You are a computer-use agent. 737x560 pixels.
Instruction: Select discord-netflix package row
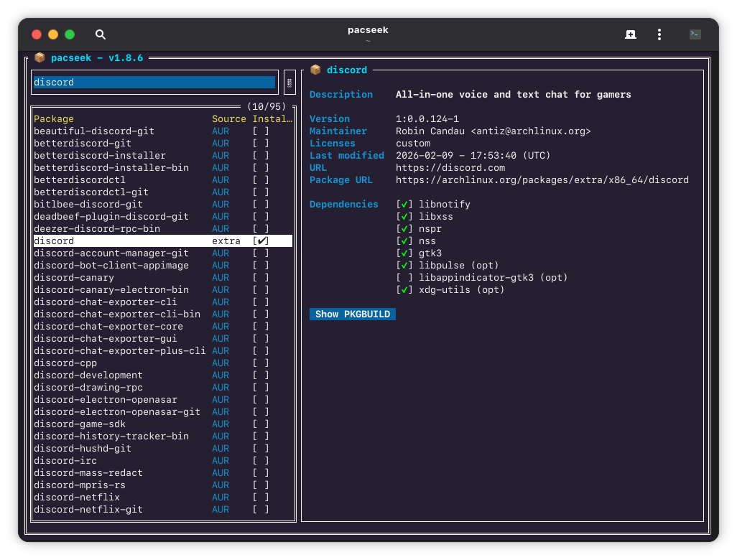(x=162, y=498)
